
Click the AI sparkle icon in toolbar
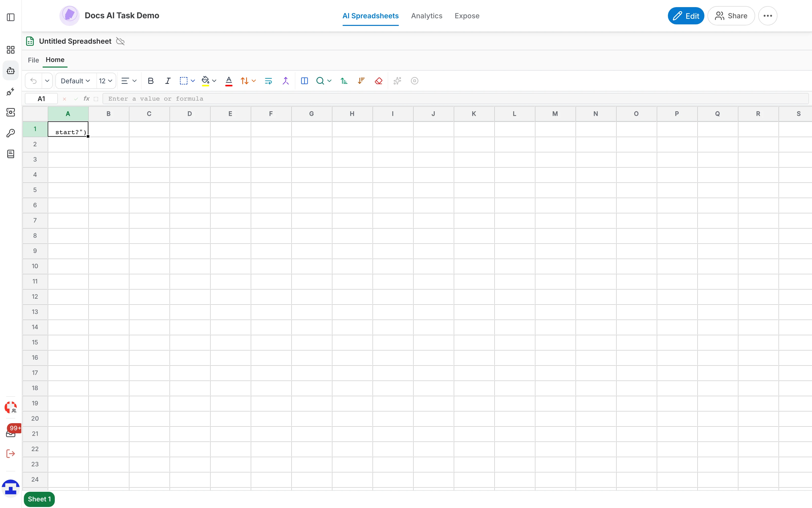coord(397,81)
